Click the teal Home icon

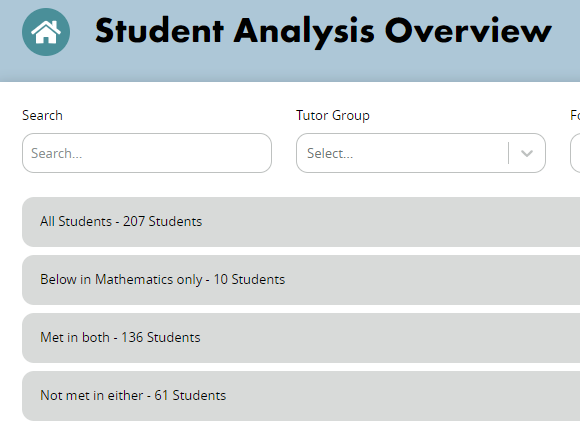(x=46, y=32)
